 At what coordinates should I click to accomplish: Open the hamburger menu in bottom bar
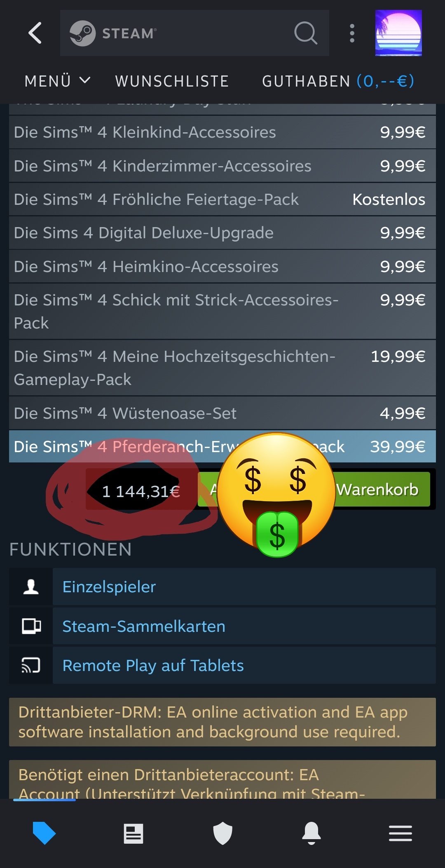400,833
